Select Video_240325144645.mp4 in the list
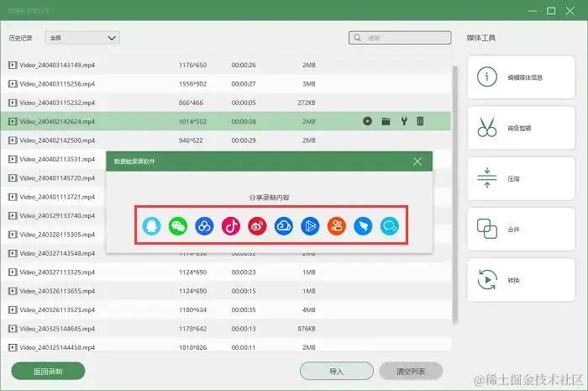588x391 pixels. [x=226, y=329]
